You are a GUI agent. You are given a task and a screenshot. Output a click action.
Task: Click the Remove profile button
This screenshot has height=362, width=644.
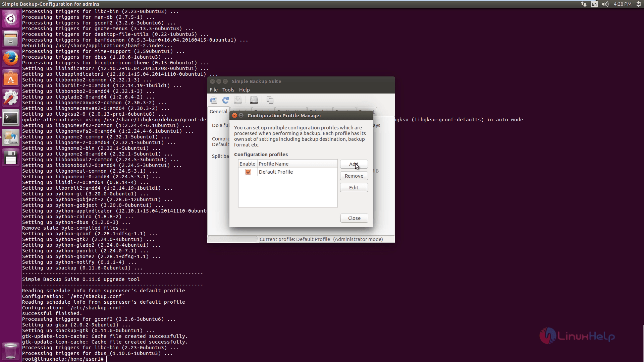(x=354, y=176)
